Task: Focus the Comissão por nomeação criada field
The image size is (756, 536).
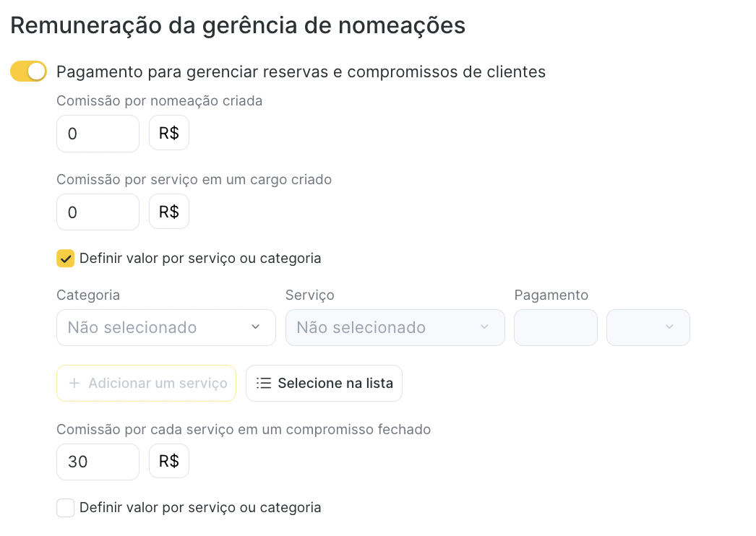Action: pos(98,134)
